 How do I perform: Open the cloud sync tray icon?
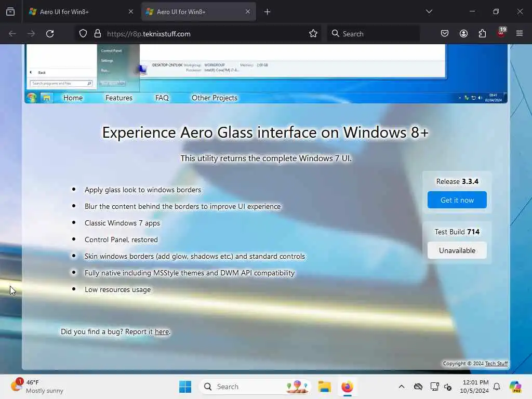tap(418, 387)
